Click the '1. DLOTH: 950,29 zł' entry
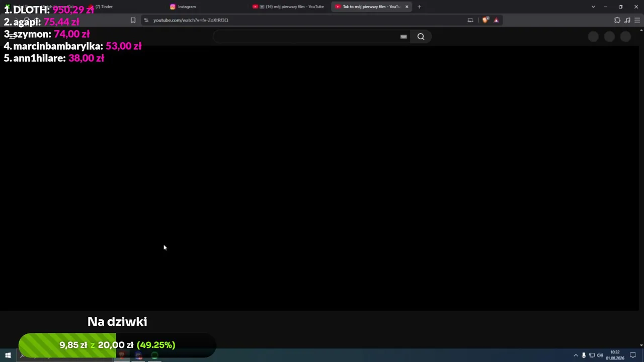The image size is (644, 362). (x=49, y=10)
